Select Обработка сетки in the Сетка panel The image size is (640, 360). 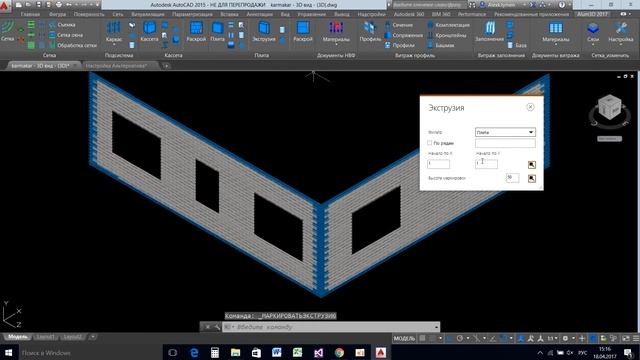click(x=73, y=45)
